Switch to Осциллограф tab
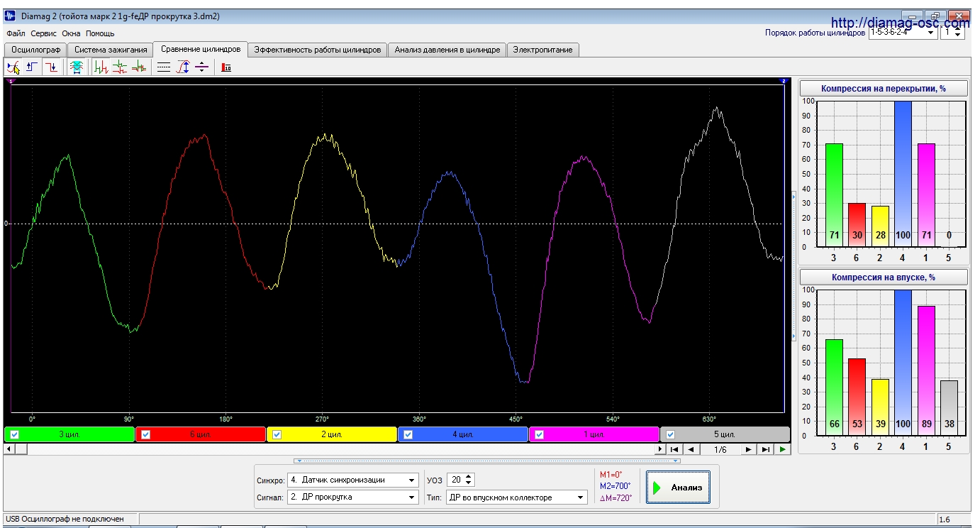This screenshot has height=528, width=980. point(36,50)
